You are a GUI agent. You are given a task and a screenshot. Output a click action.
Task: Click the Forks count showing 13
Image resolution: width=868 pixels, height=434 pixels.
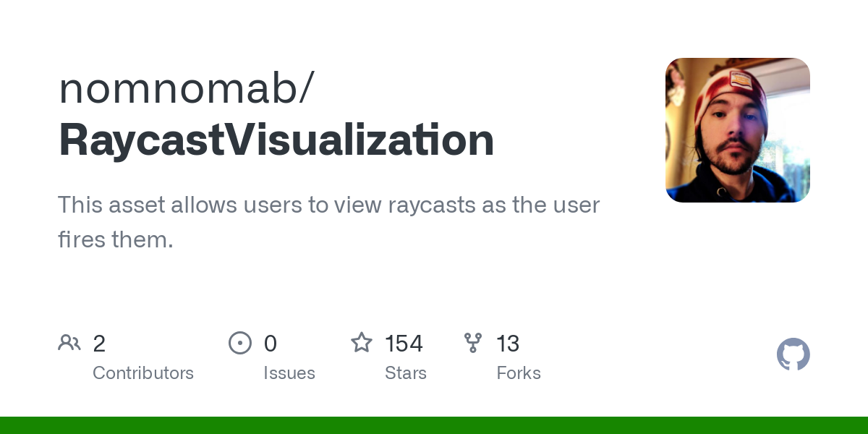pyautogui.click(x=509, y=344)
